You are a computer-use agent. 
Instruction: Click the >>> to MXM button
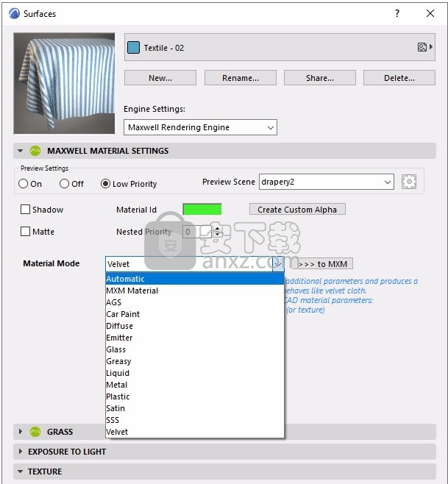coord(323,264)
